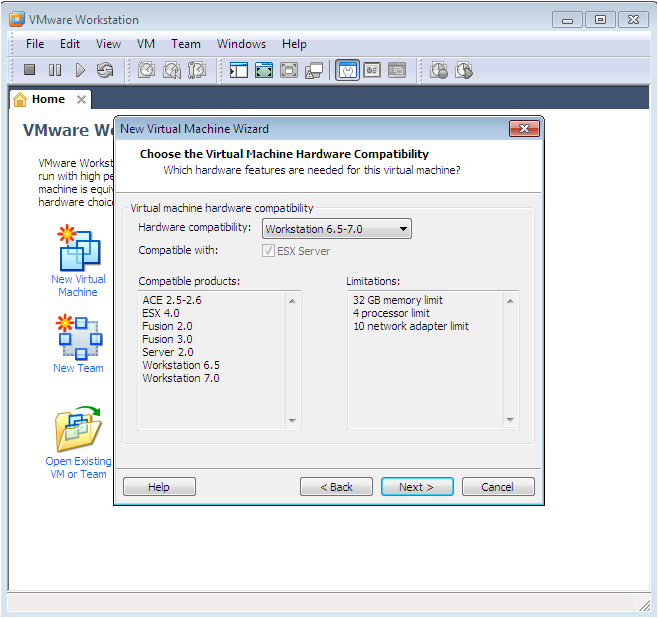
Task: Select Fusion 2.0 in compatible products
Action: (167, 326)
